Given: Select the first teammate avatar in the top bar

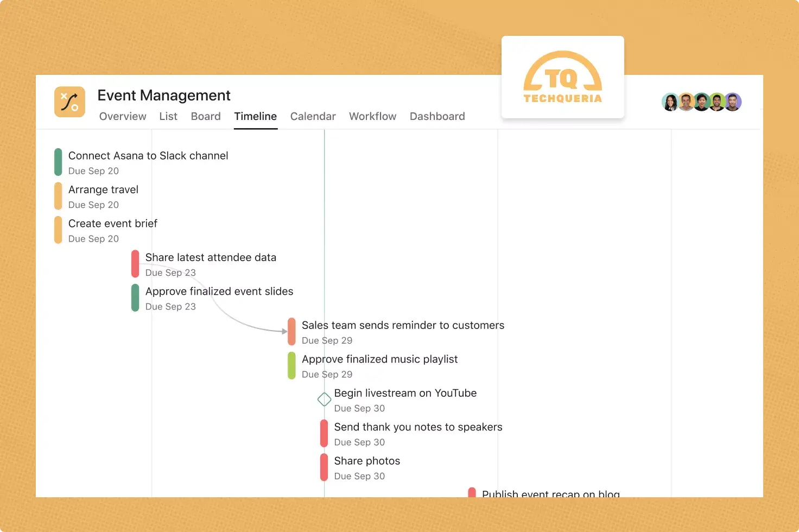Looking at the screenshot, I should click(670, 102).
